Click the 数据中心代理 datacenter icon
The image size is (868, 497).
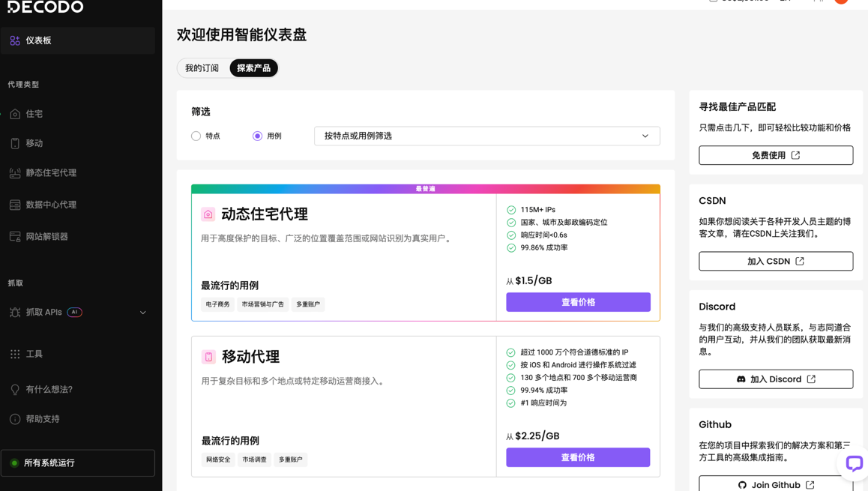pos(15,205)
